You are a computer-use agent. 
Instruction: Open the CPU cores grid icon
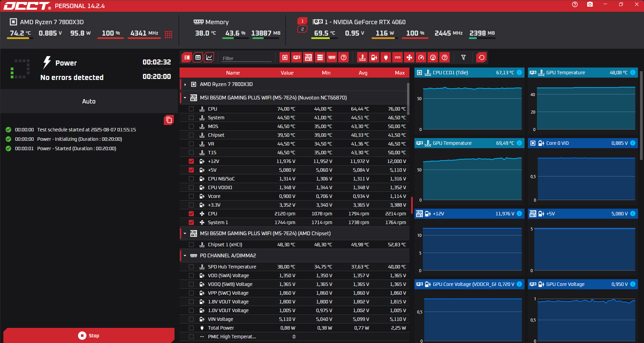click(168, 34)
